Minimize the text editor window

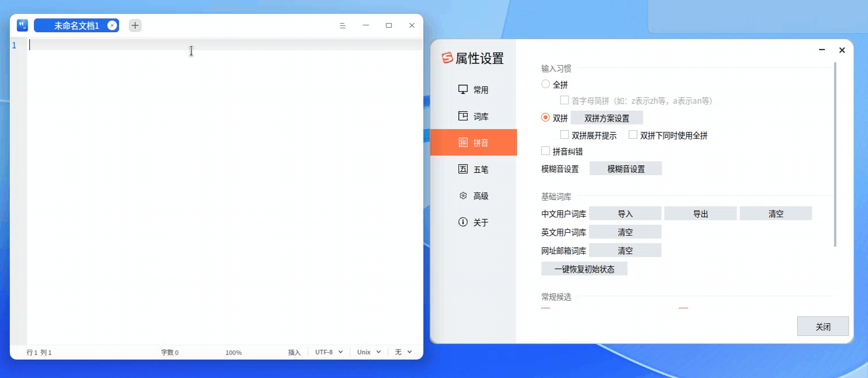366,25
